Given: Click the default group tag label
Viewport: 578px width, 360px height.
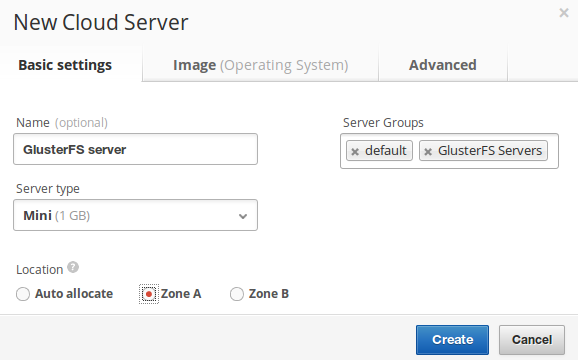Looking at the screenshot, I should point(386,151).
